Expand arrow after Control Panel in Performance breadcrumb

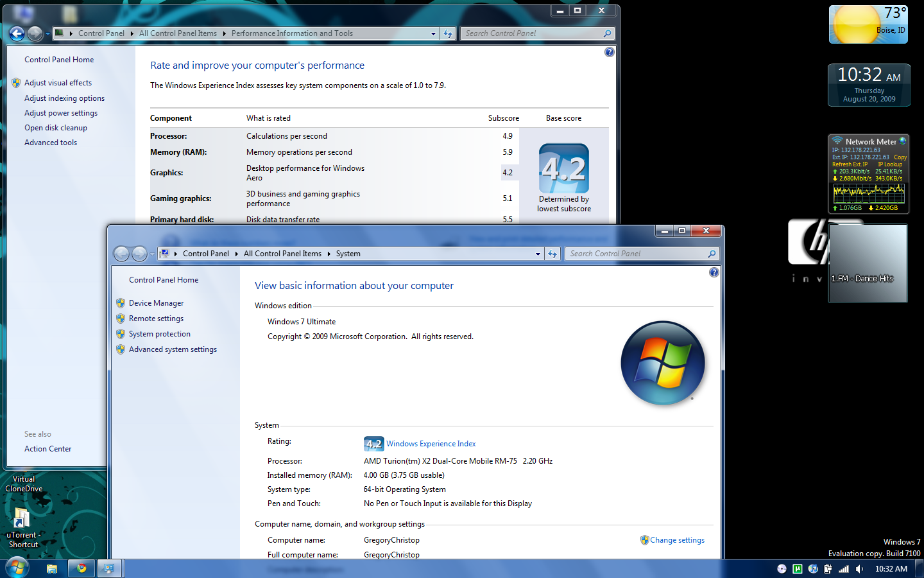coord(132,33)
